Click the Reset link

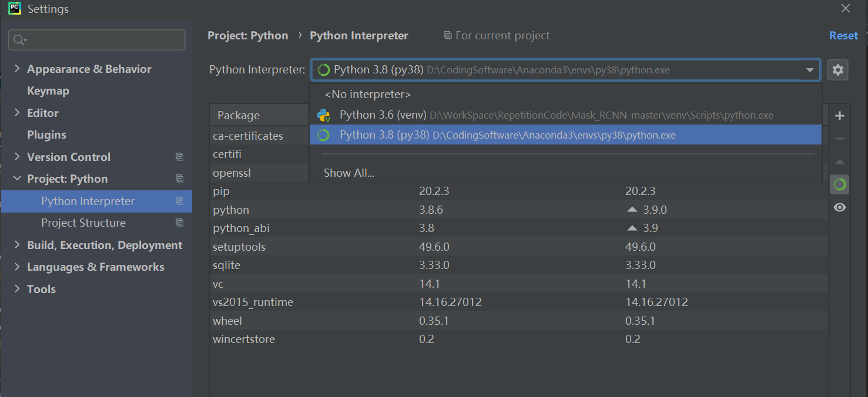843,36
